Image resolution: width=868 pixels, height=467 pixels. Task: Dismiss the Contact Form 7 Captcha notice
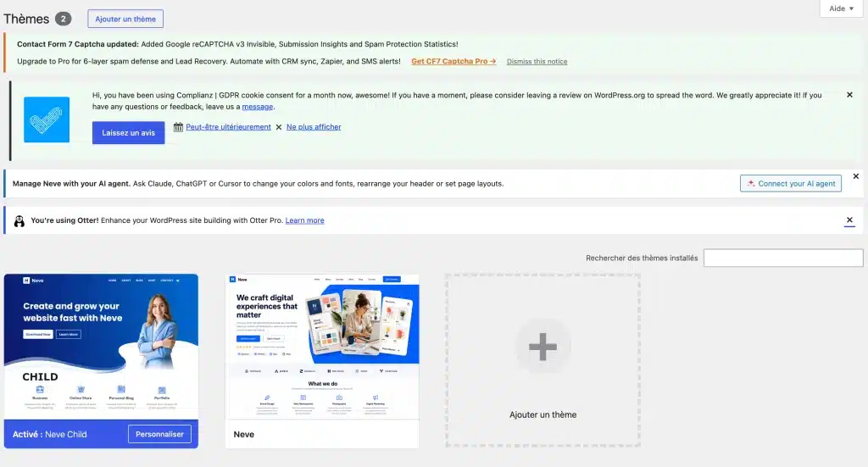537,61
